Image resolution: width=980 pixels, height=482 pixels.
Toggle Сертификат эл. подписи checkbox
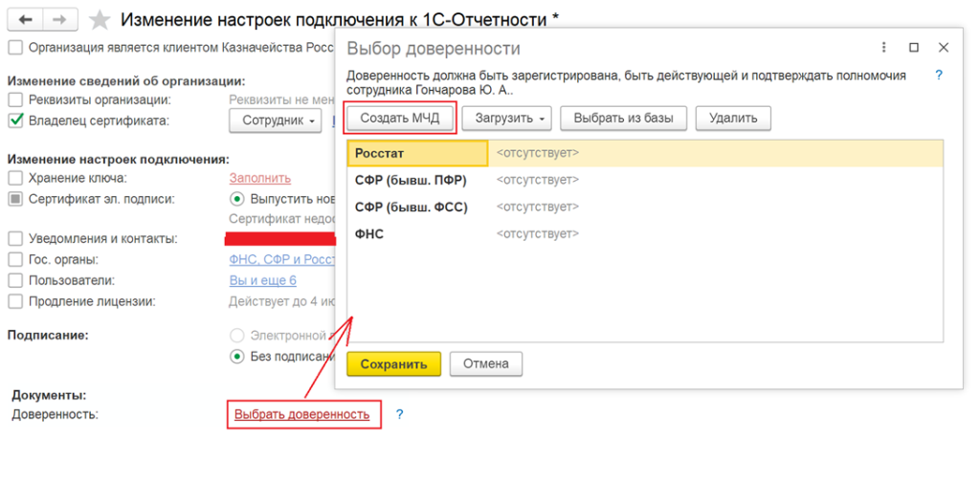coord(15,199)
